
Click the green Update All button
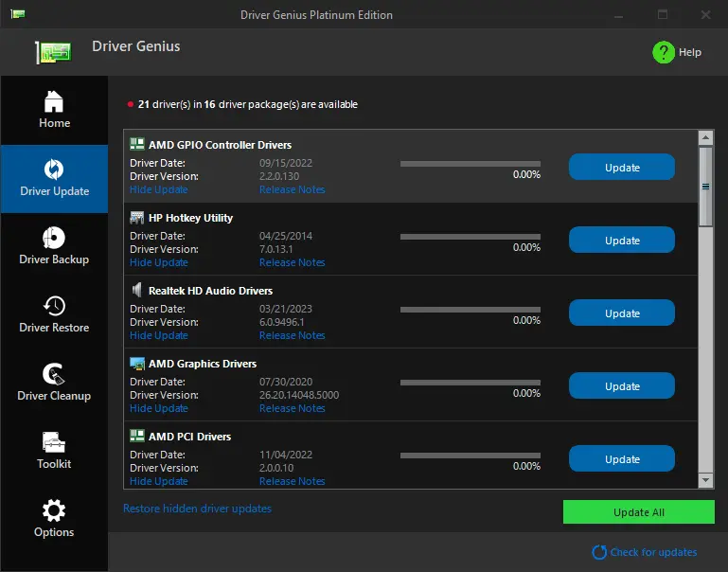(638, 512)
